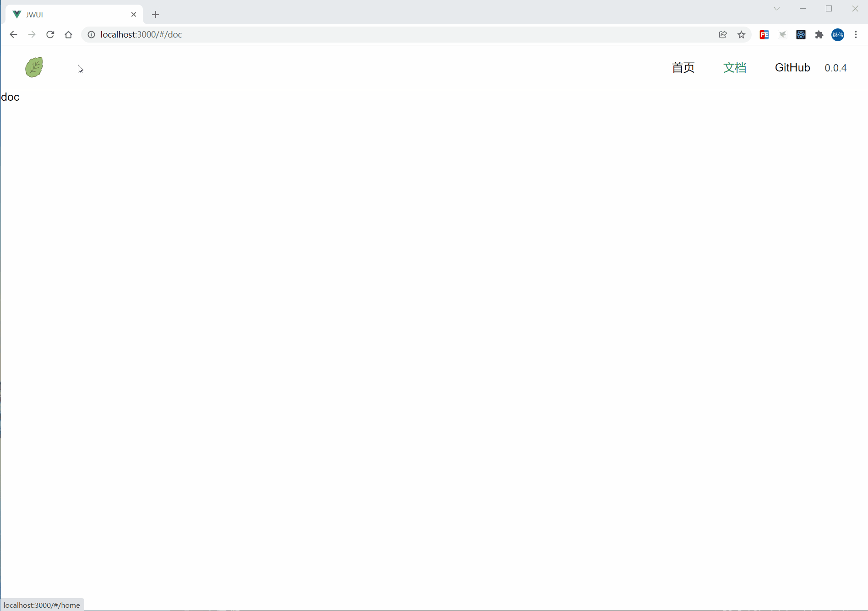The height and width of the screenshot is (611, 868).
Task: Open the GitHub link
Action: tap(792, 68)
